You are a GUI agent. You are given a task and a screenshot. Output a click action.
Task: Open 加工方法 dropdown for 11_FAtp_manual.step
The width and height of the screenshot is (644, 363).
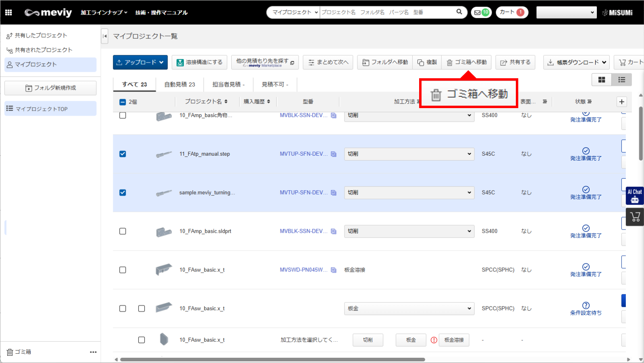pos(409,154)
